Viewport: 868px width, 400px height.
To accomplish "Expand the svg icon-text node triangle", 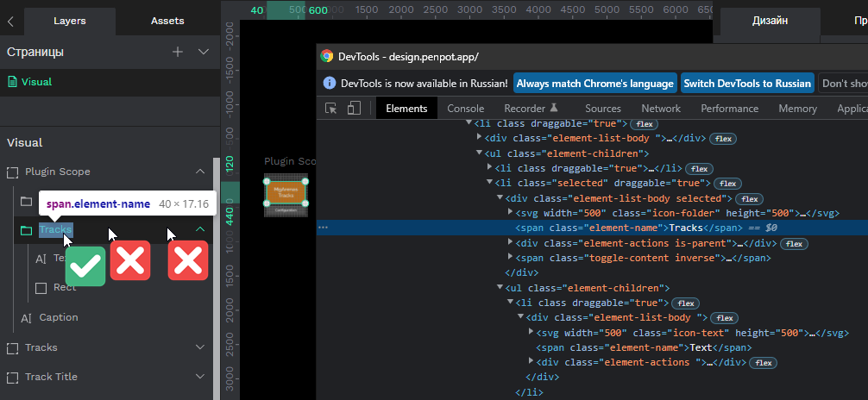I will click(x=531, y=332).
